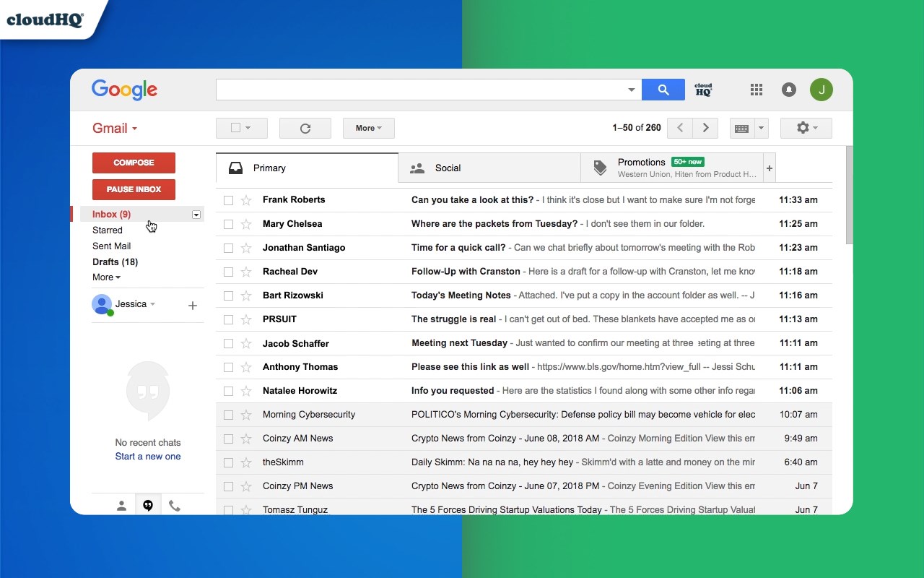The height and width of the screenshot is (578, 924).
Task: Tick the Anthony Thomas email checkbox
Action: (x=228, y=367)
